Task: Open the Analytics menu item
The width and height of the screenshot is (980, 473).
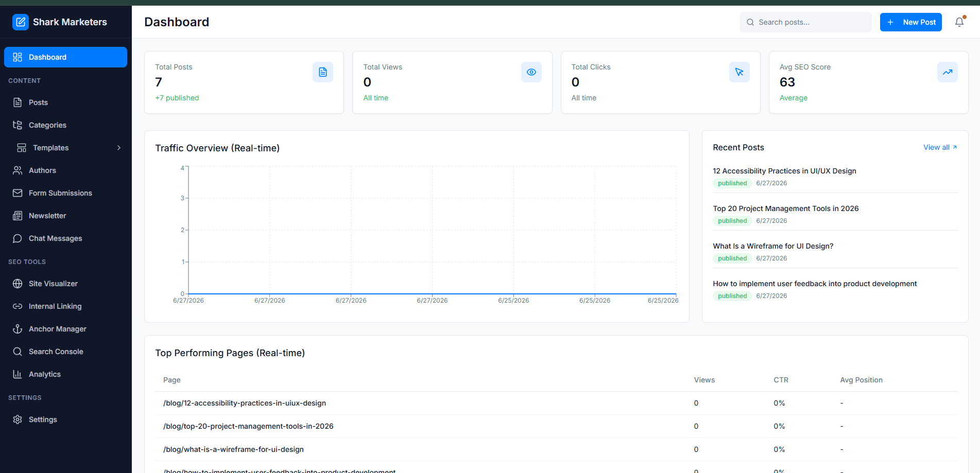Action: [x=65, y=374]
